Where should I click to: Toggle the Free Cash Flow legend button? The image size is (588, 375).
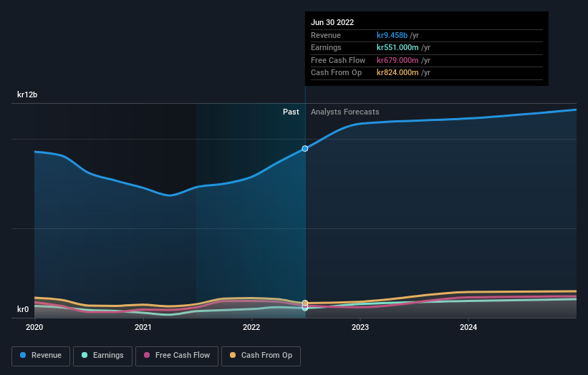coord(177,356)
